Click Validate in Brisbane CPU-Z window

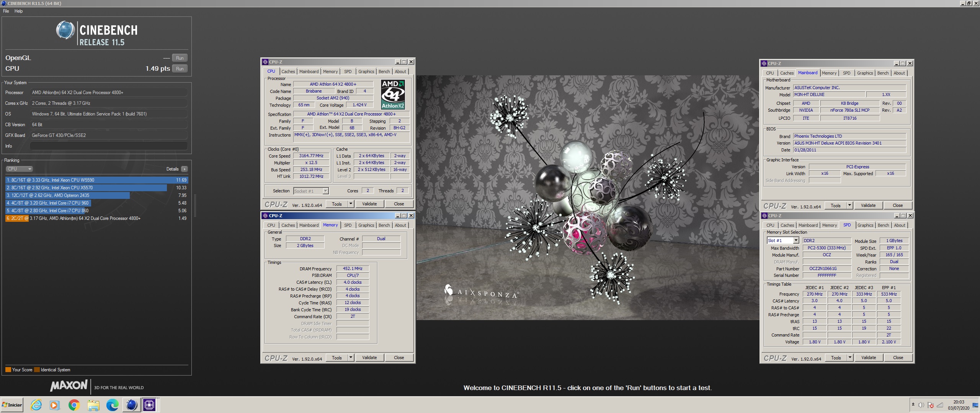[369, 204]
